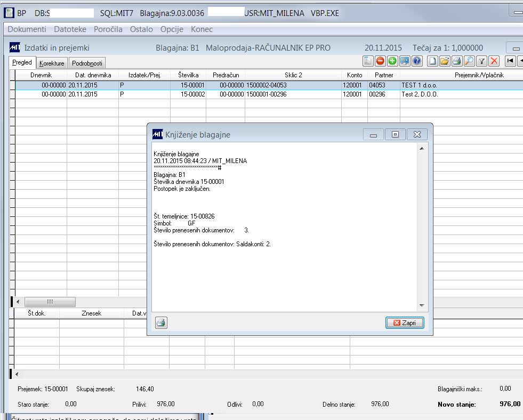This screenshot has height=420, width=523.
Task: Print the Knjiženje blagajne dialog log
Action: 161,322
